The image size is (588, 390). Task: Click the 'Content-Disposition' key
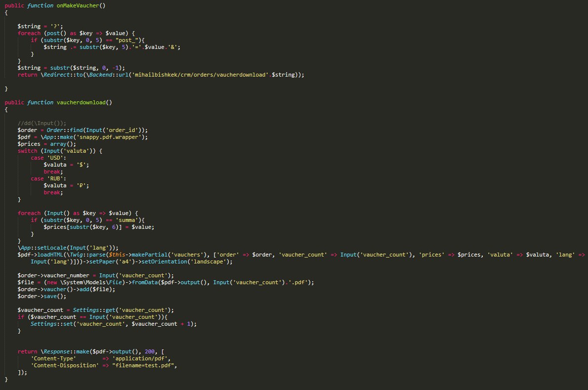pos(65,366)
